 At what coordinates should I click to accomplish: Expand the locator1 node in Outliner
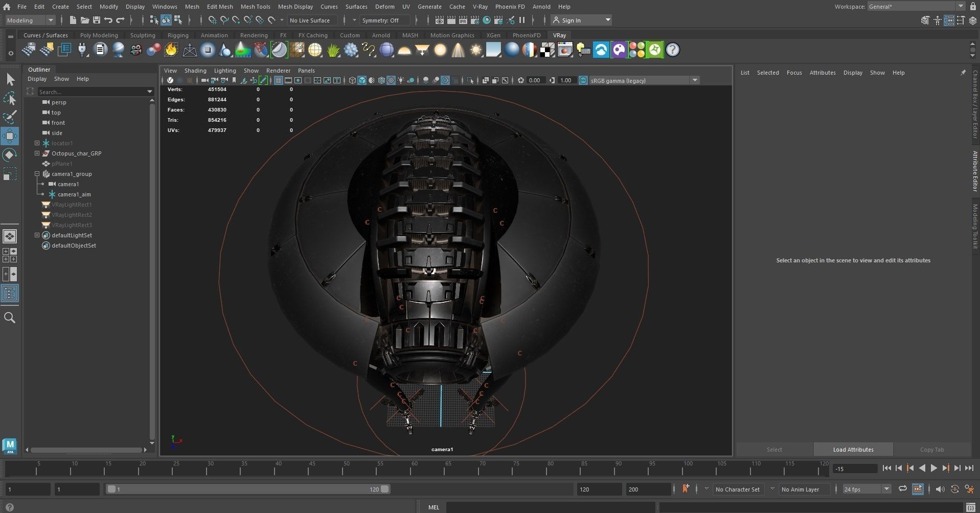pos(37,143)
